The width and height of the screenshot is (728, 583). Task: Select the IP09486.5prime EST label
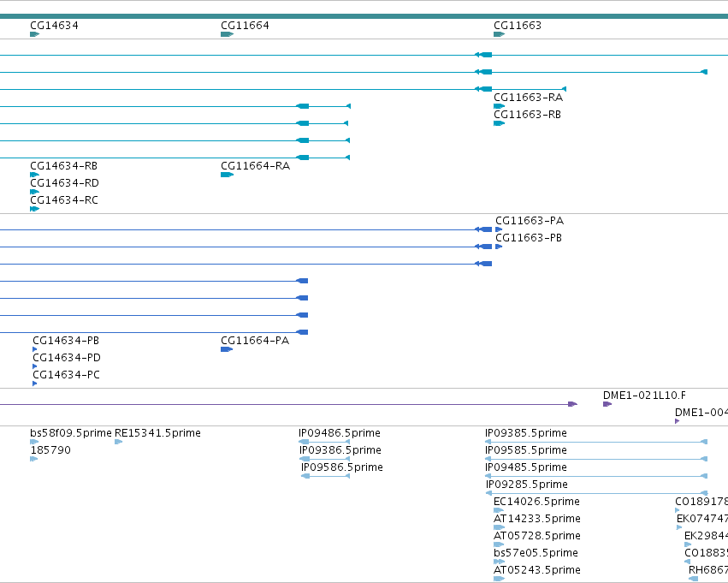pyautogui.click(x=340, y=433)
